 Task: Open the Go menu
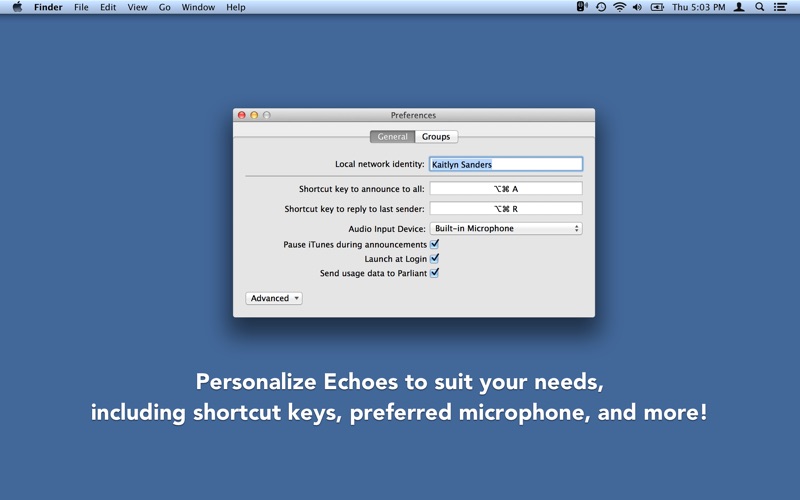(x=164, y=7)
